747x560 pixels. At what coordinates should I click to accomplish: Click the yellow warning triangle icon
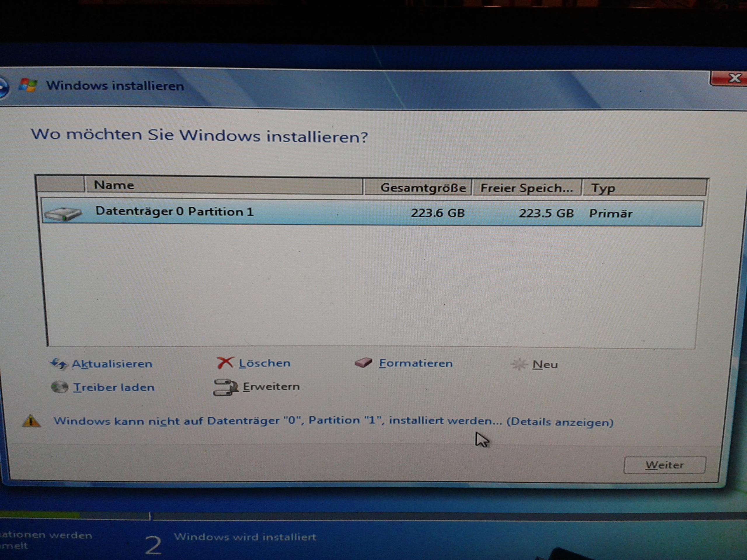click(x=32, y=421)
